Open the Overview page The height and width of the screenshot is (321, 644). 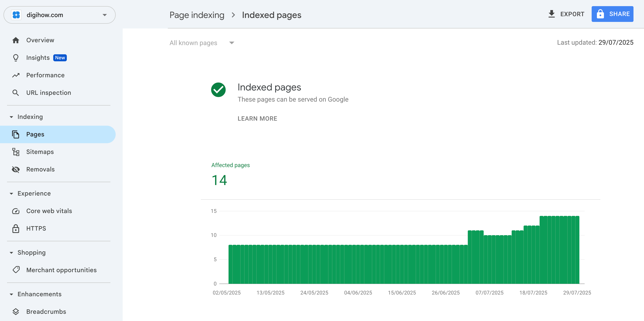[x=58, y=40]
